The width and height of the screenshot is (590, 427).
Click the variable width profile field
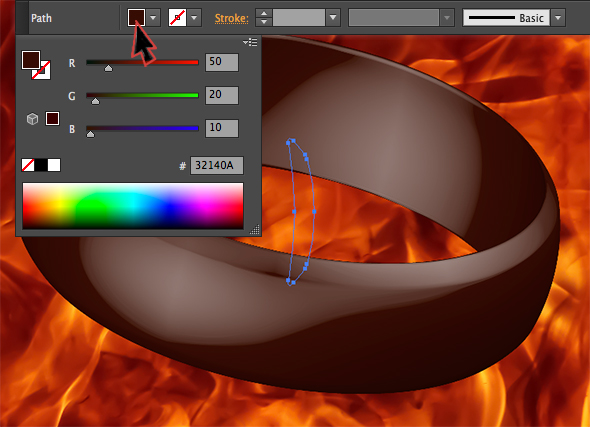[394, 17]
